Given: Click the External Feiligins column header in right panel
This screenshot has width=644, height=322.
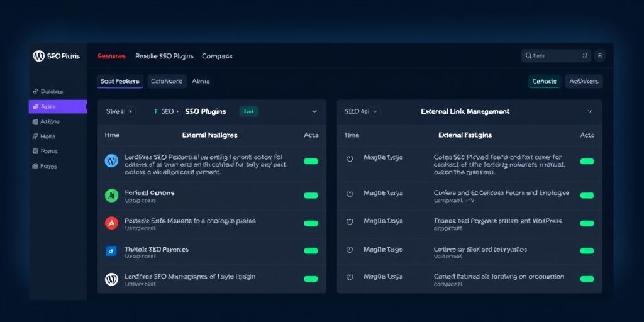Looking at the screenshot, I should tap(465, 135).
